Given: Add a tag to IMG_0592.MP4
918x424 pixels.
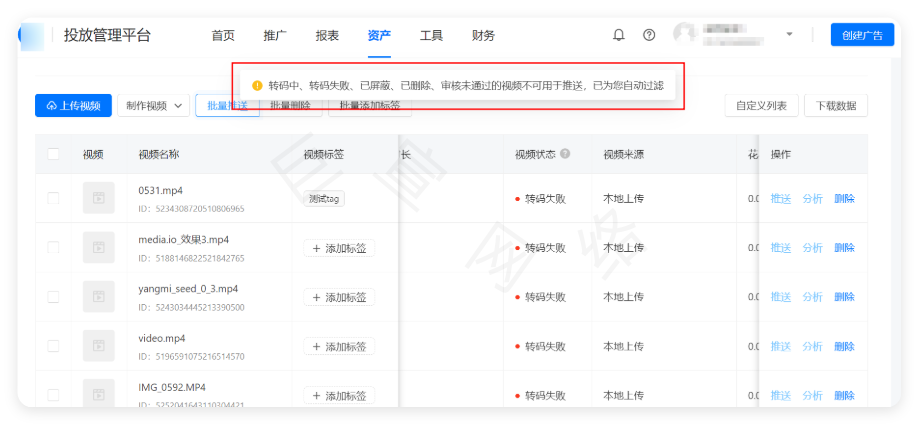Looking at the screenshot, I should pyautogui.click(x=339, y=395).
